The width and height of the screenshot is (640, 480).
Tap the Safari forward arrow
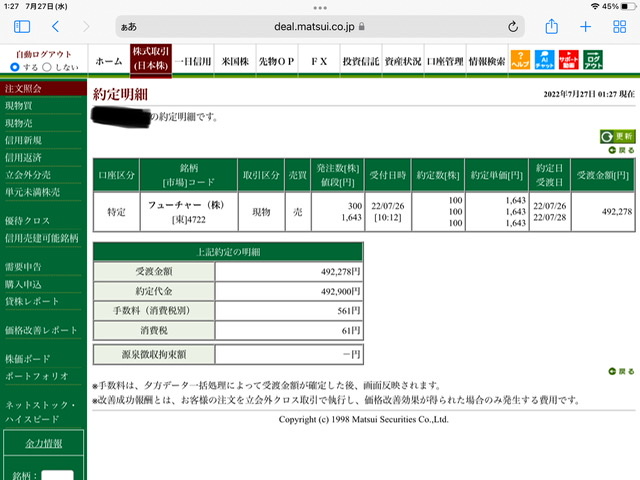click(86, 27)
